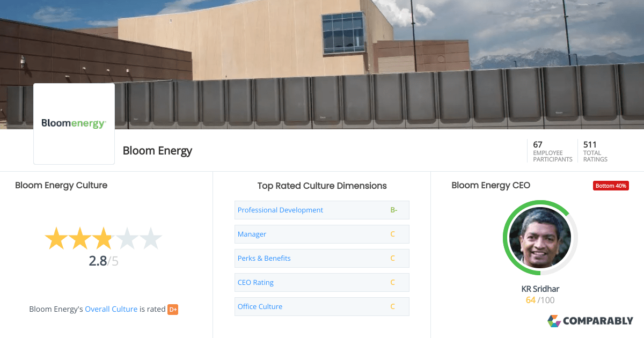Select the fifth grey rating star
The image size is (644, 338).
pos(150,238)
